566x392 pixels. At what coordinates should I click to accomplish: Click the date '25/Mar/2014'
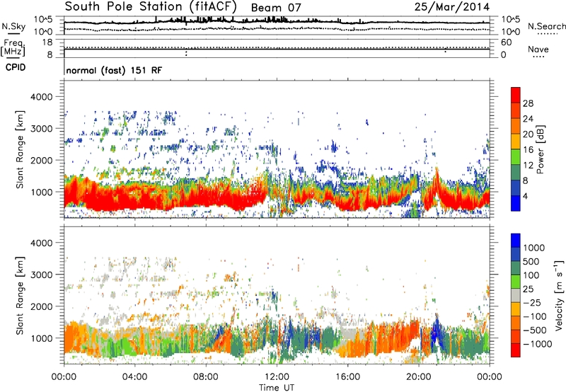tap(452, 7)
